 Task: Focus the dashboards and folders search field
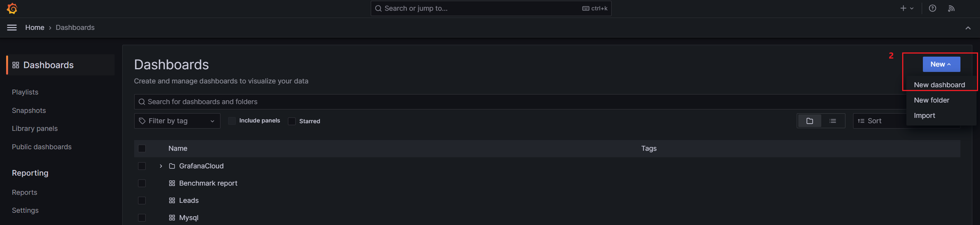[520, 102]
